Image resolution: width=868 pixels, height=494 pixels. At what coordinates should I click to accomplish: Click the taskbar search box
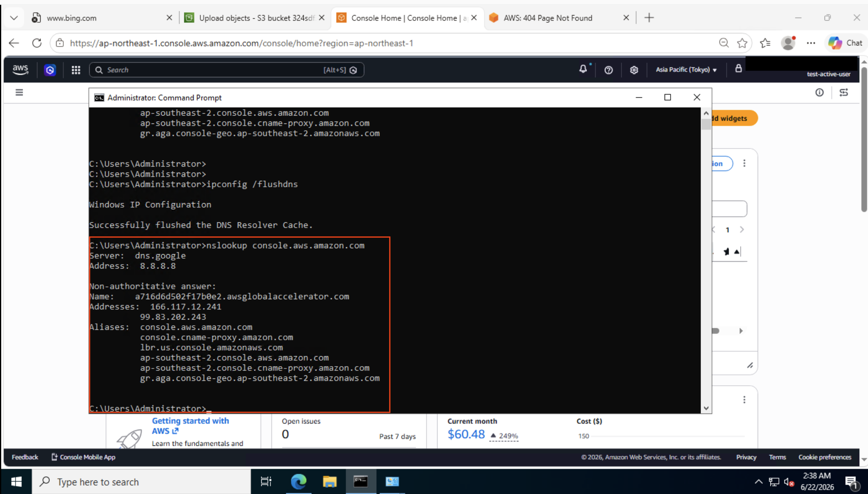[x=141, y=482]
